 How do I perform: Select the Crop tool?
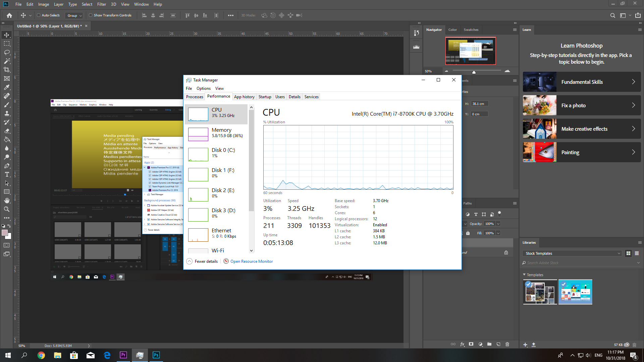[x=7, y=70]
